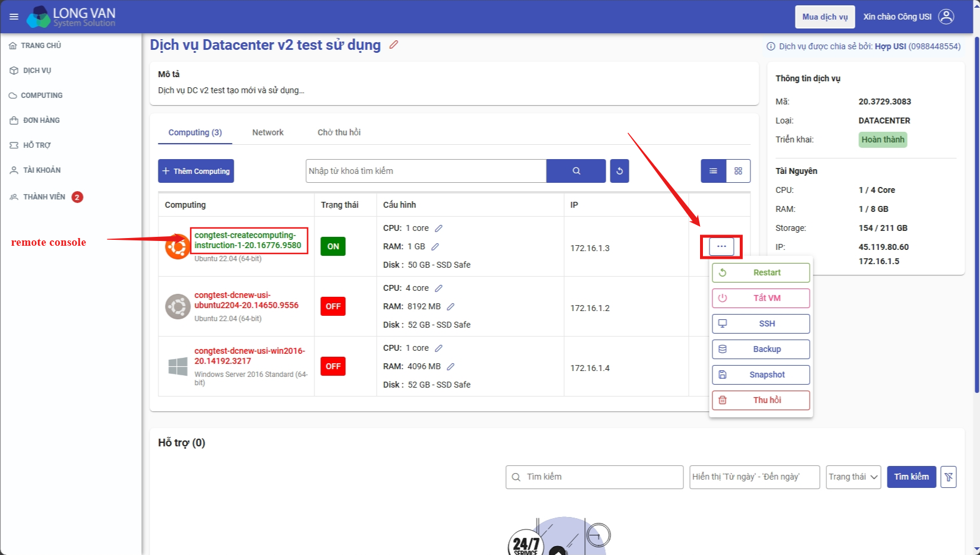This screenshot has width=980, height=555.
Task: Click Hoàn thành deployment badge
Action: 883,139
